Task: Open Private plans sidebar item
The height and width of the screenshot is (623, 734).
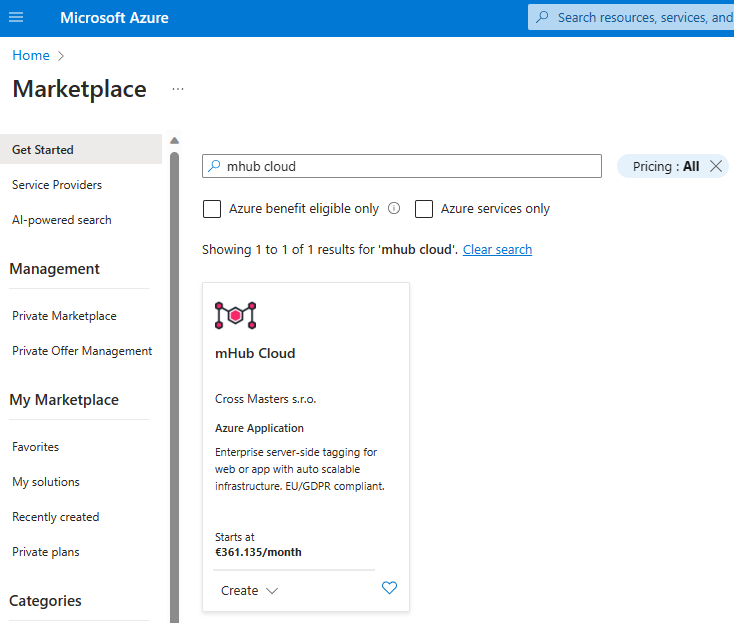Action: pos(46,552)
